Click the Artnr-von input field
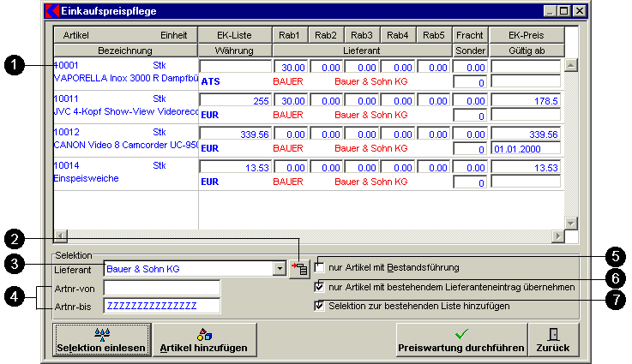 [162, 288]
